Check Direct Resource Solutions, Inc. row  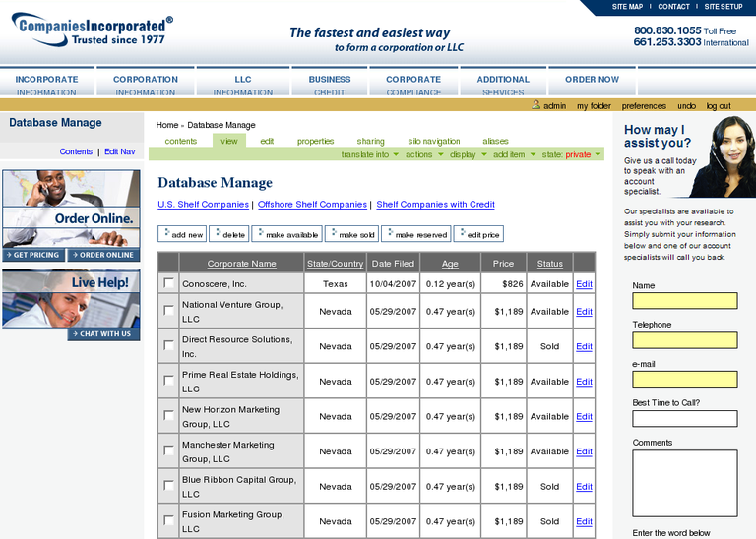click(168, 345)
